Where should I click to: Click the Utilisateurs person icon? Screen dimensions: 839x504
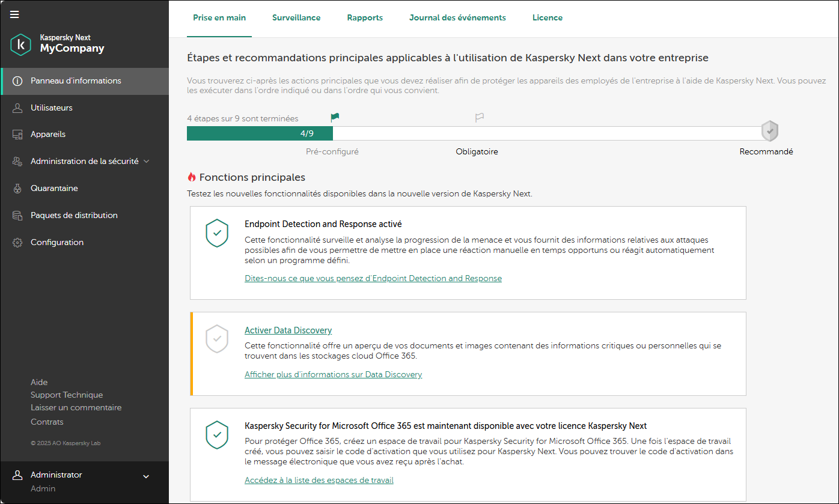coord(17,108)
